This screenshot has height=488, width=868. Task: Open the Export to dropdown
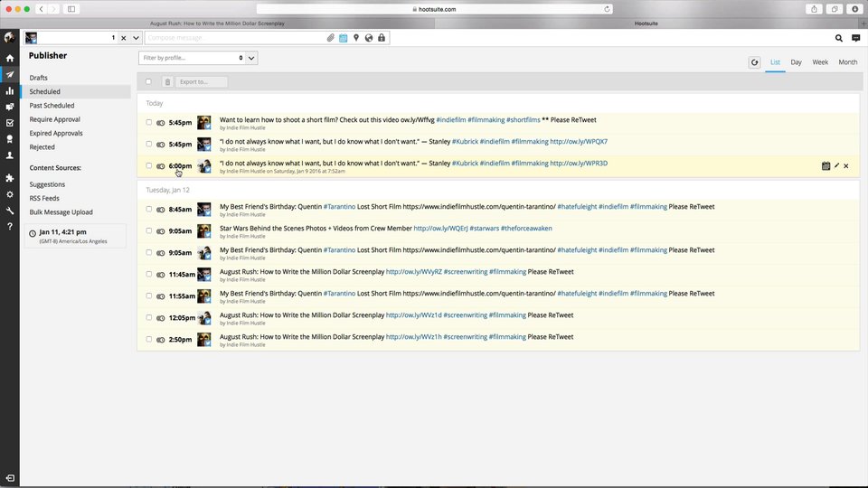(202, 82)
